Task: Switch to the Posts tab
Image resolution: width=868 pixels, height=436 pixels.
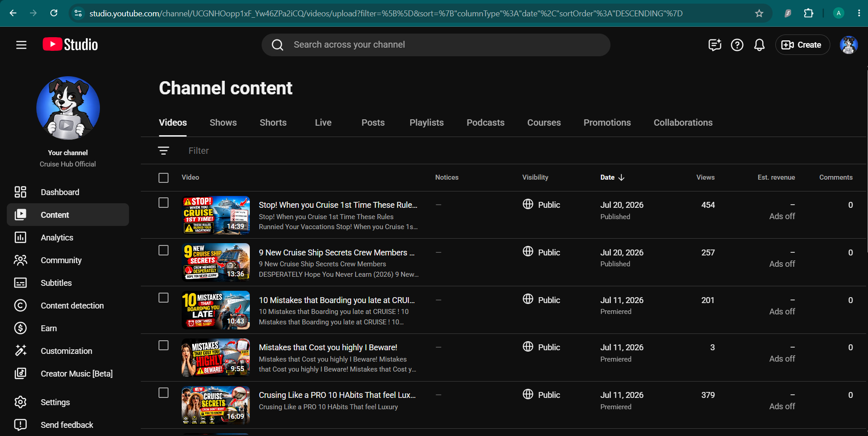Action: 373,122
